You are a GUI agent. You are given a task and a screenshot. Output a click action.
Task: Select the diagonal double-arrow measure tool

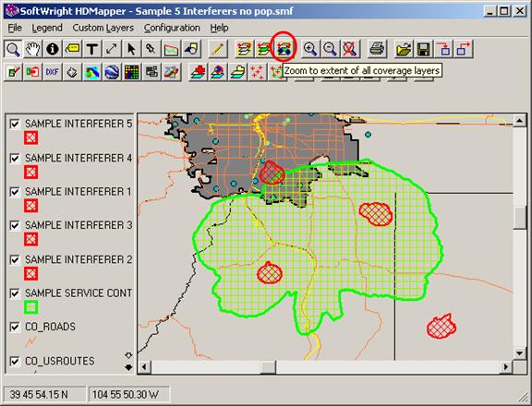(111, 49)
